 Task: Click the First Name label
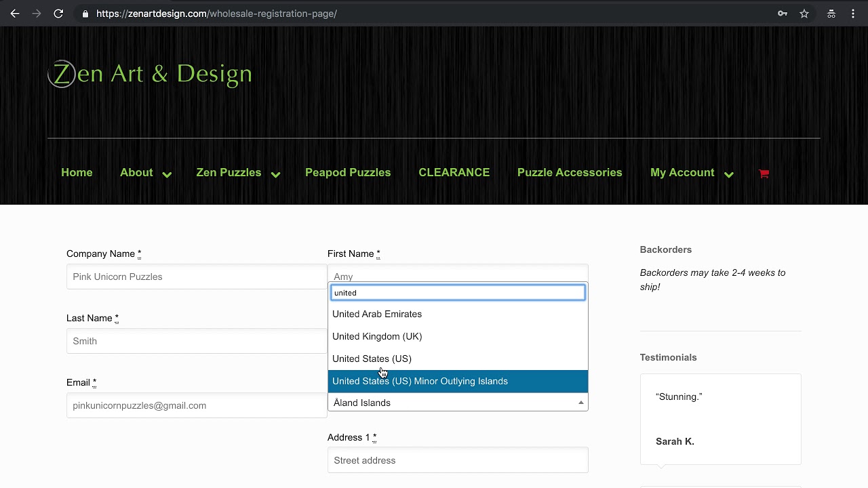point(353,253)
